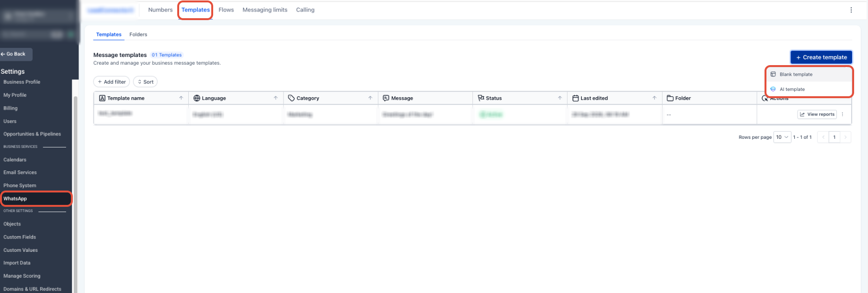Open Manage Scoring settings
The height and width of the screenshot is (293, 868).
(22, 276)
